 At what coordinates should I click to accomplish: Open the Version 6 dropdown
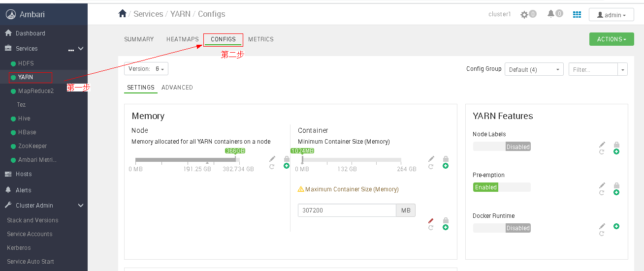pos(146,69)
